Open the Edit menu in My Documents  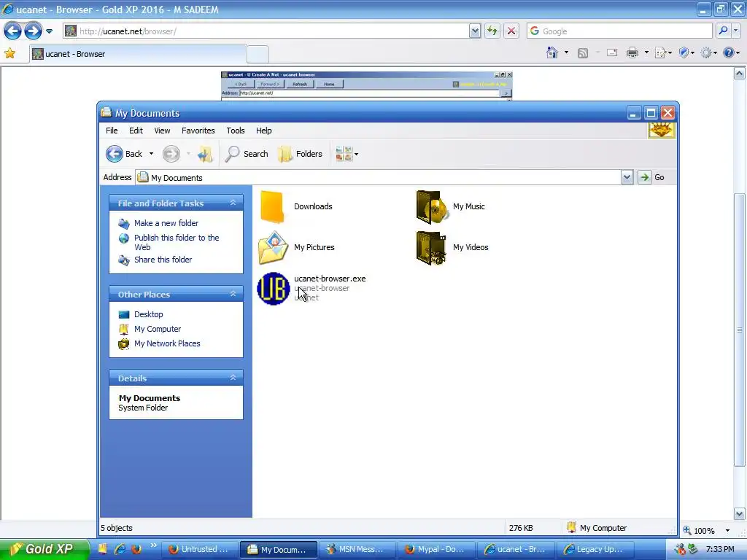coord(136,131)
